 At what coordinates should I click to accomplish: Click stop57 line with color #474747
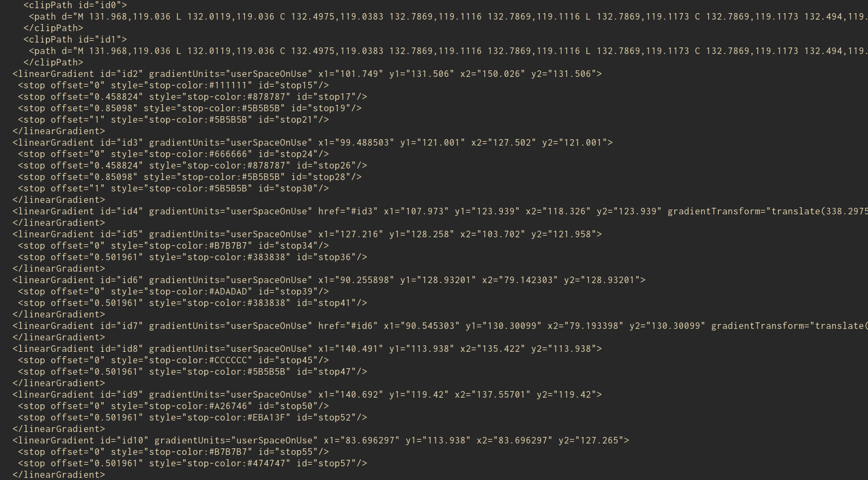tap(192, 463)
